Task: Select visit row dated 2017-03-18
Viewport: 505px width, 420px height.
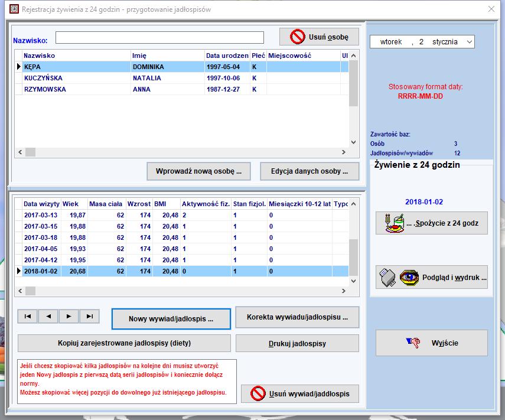Action: pyautogui.click(x=182, y=237)
